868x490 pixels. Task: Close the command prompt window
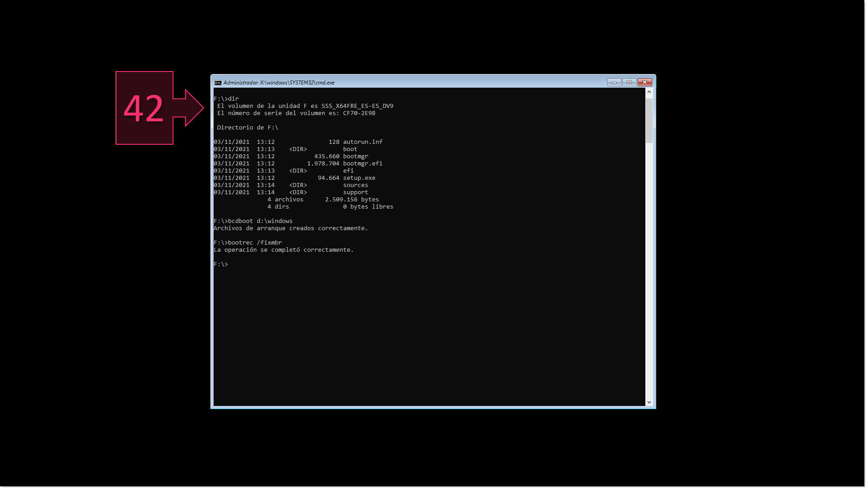point(644,82)
